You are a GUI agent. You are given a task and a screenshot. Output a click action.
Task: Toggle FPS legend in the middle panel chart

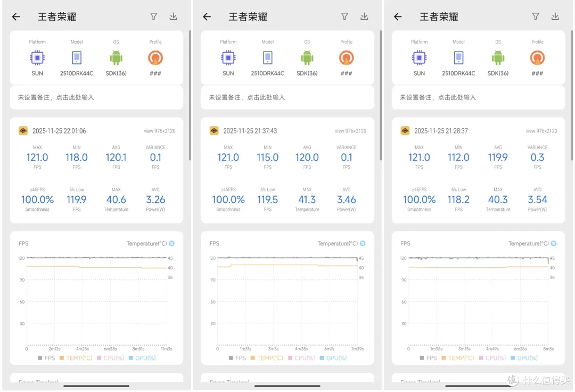pos(237,358)
